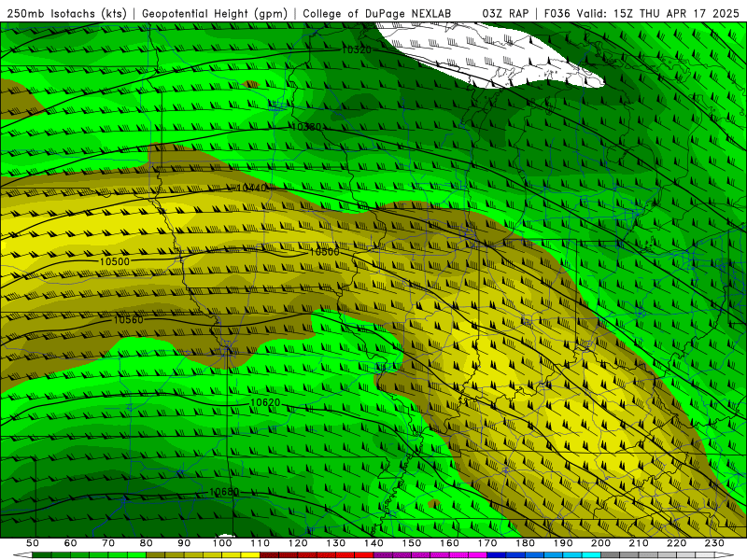Click the 'F036' forecast hour label
Viewport: 747px width, 560px height.
point(557,14)
